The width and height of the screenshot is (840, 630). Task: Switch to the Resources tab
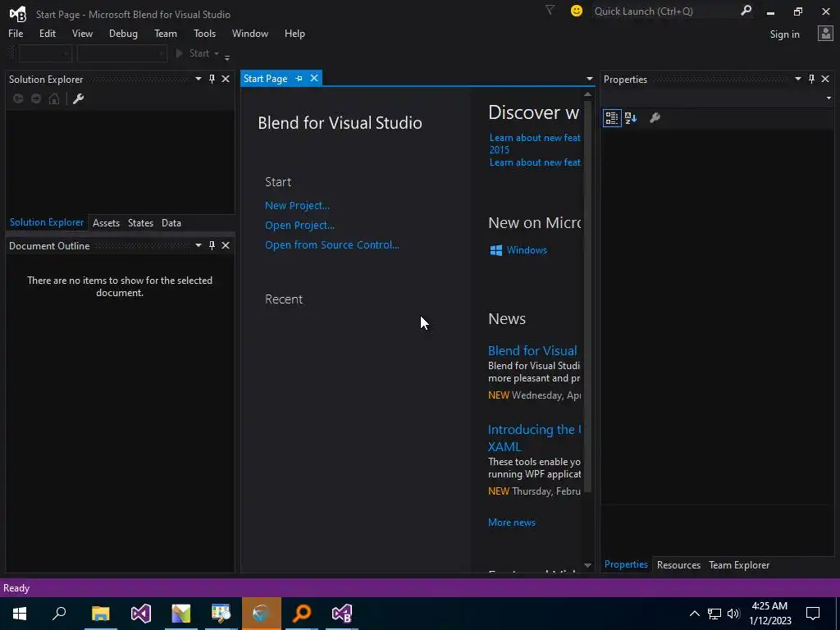[678, 564]
